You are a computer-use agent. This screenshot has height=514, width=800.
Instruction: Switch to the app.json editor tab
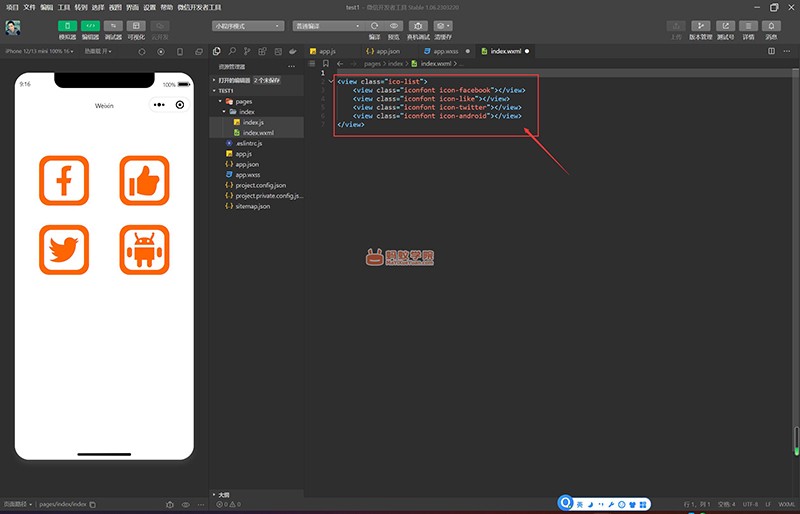(389, 51)
